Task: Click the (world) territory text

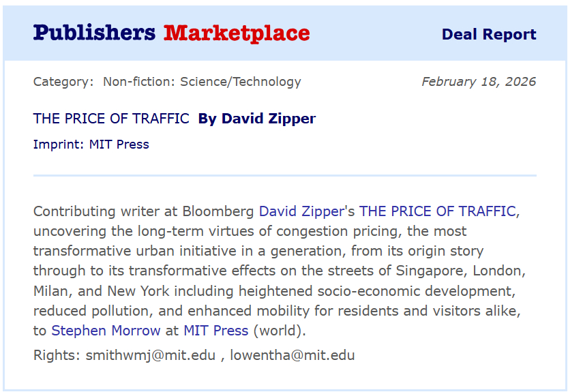Action: pyautogui.click(x=280, y=331)
